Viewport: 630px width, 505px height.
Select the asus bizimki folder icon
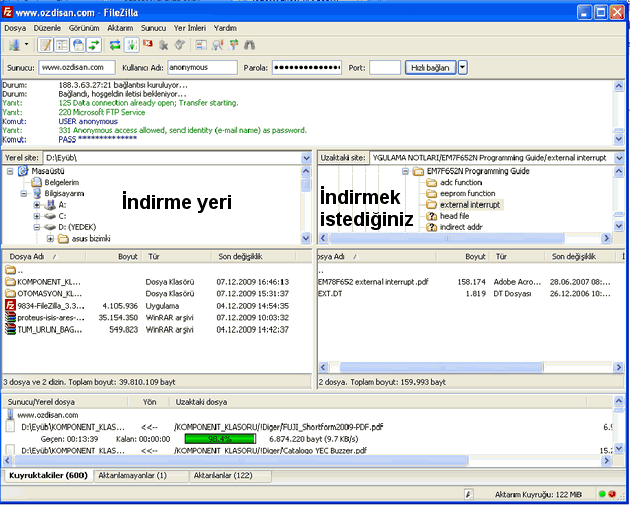pos(63,239)
